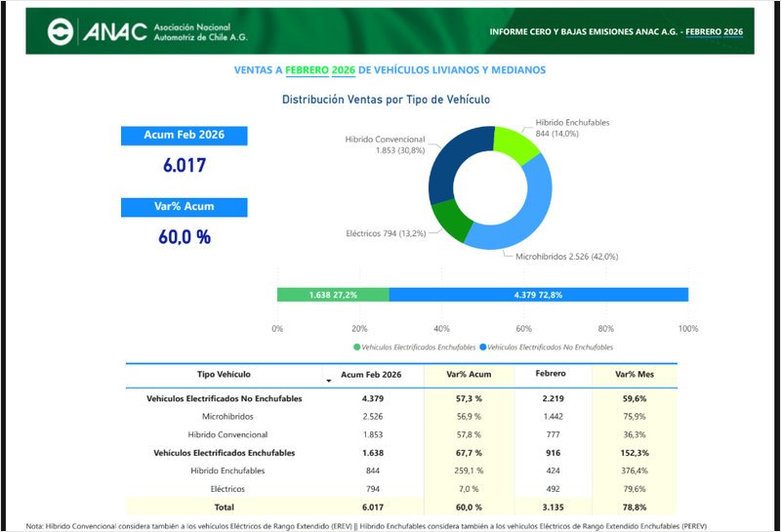The image size is (781, 532).
Task: Open the underlined FEBRERO 2026 header link
Action: [714, 32]
